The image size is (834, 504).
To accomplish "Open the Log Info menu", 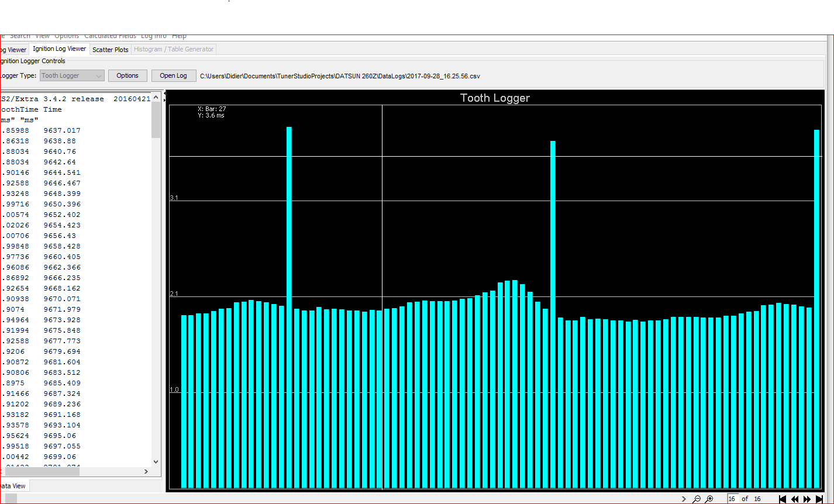I will click(x=154, y=36).
